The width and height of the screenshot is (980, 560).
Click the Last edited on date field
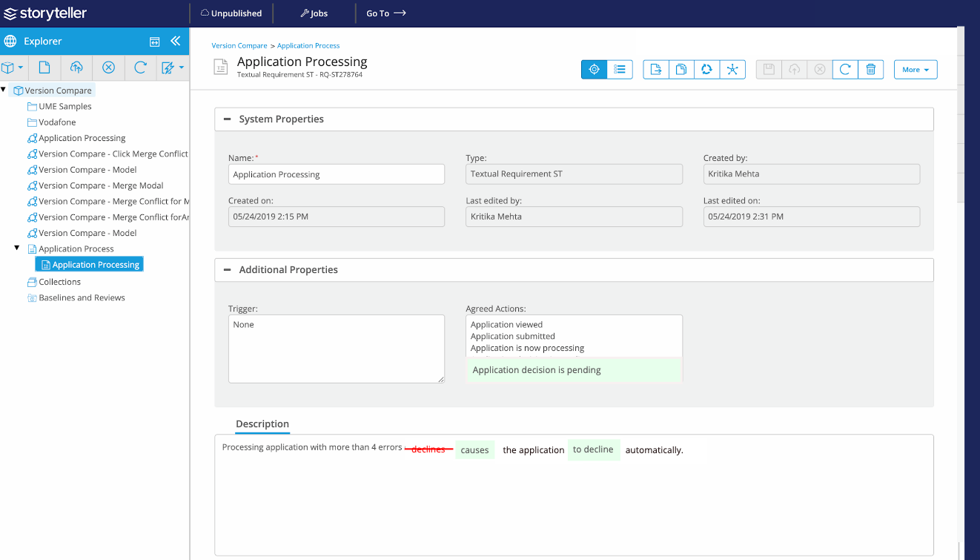click(812, 217)
